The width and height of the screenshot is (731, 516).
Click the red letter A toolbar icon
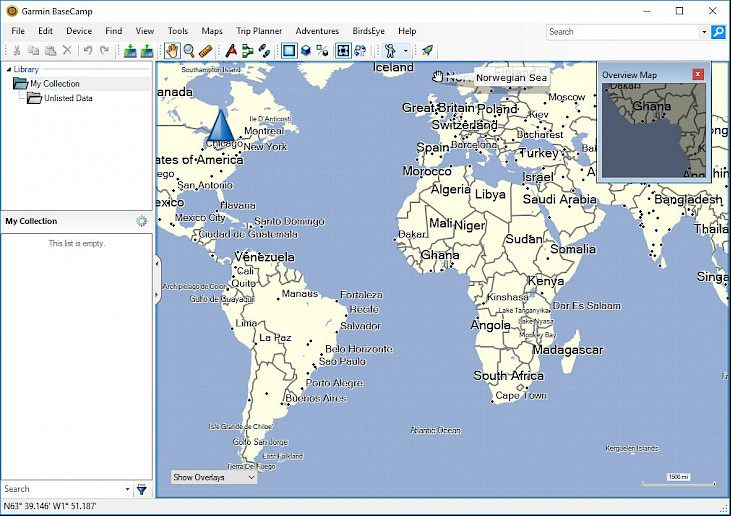pyautogui.click(x=231, y=50)
